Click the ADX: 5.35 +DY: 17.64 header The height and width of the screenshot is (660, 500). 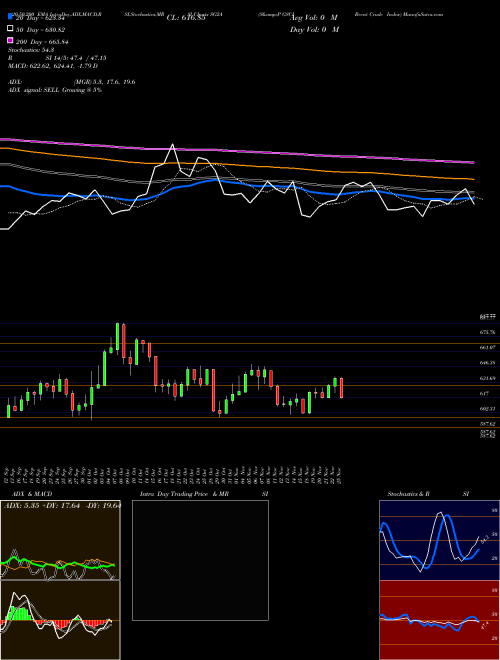tap(62, 506)
